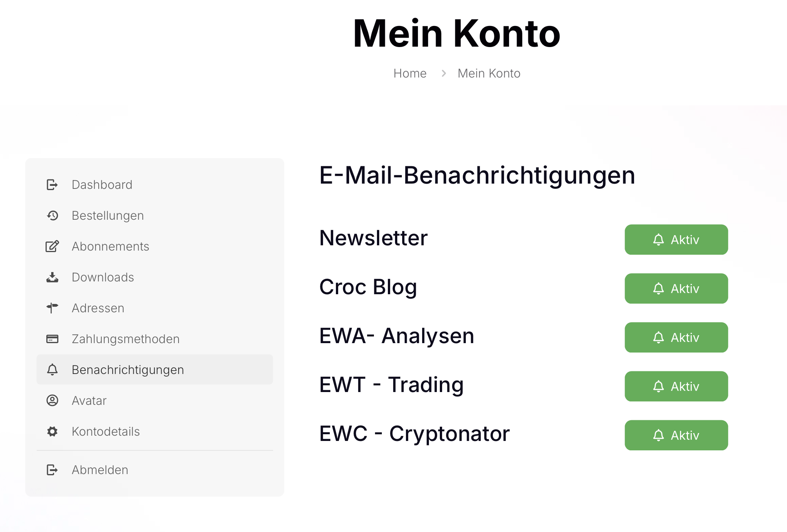Viewport: 787px width, 532px height.
Task: Click the Abmelden logout link
Action: [x=100, y=470]
